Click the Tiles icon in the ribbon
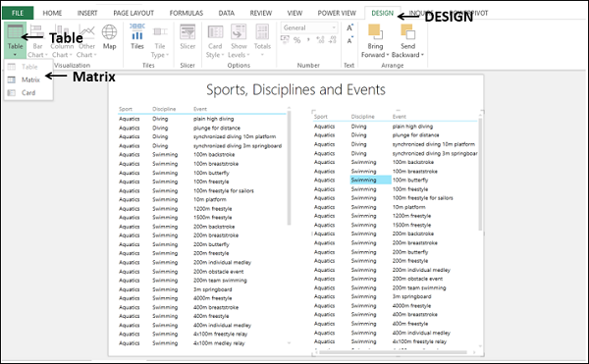Image resolution: width=589 pixels, height=364 pixels. pos(137,32)
